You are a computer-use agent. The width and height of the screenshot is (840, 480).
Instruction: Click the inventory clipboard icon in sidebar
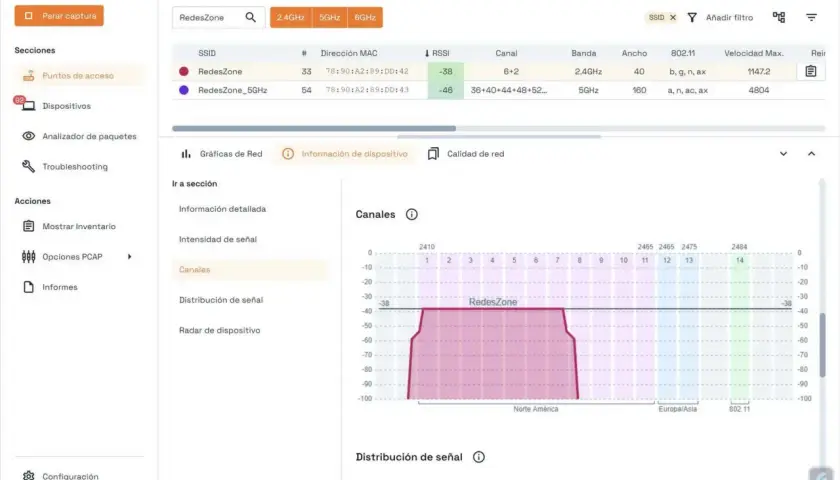click(28, 226)
